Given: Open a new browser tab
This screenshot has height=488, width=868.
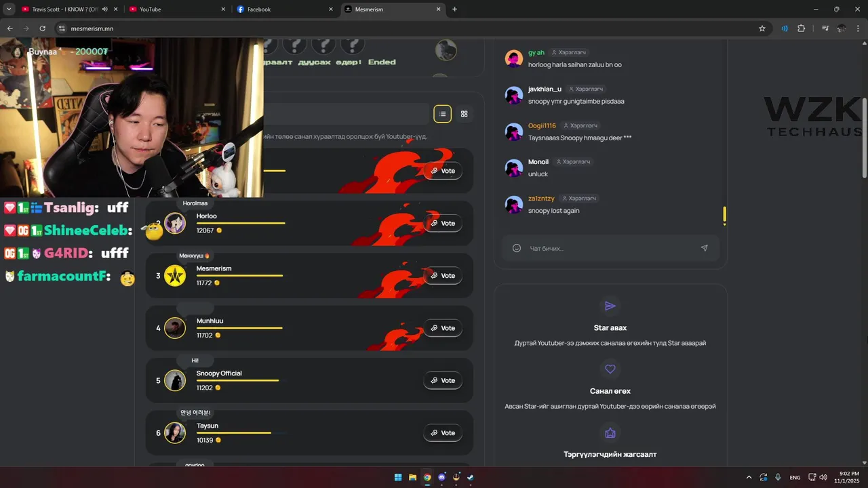Looking at the screenshot, I should tap(454, 9).
